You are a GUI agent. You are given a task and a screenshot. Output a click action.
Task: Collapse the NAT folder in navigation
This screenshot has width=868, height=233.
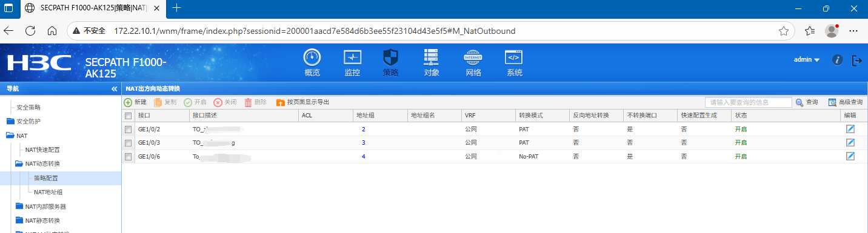[10, 136]
